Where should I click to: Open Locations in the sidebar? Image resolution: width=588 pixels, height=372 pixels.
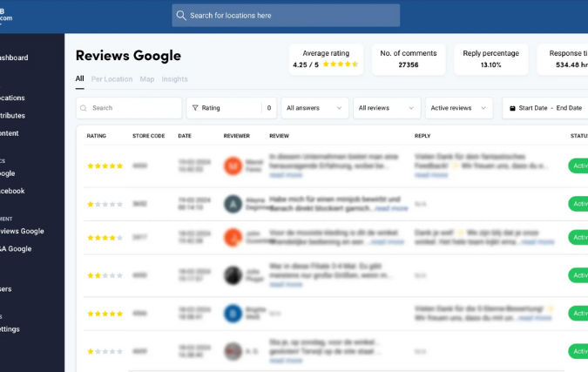[12, 98]
